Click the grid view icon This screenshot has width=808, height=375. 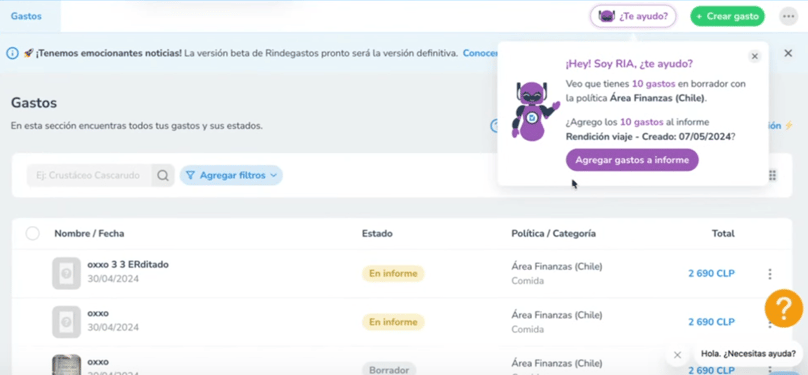pos(772,176)
